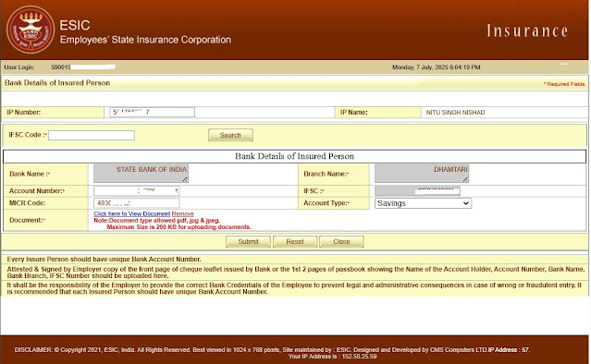The height and width of the screenshot is (364, 591).
Task: Click the IP Number input field
Action: [153, 112]
